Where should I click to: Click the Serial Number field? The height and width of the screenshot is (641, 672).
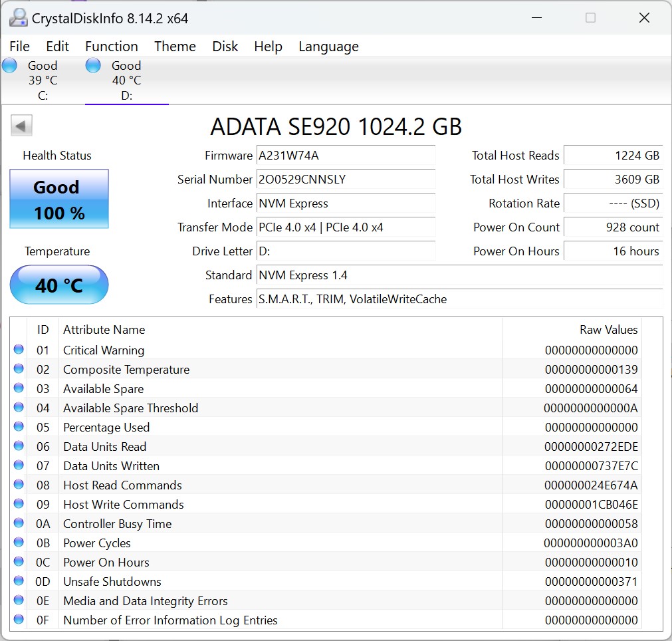(346, 180)
